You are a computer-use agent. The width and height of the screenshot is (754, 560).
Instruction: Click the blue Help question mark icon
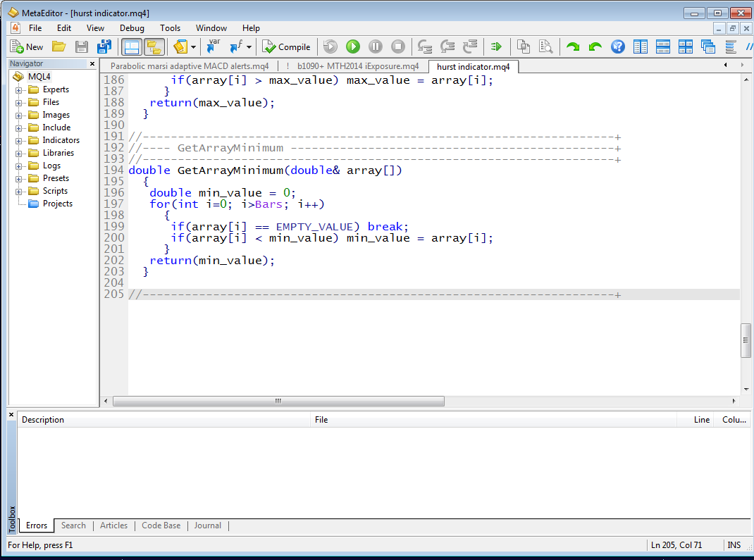[617, 47]
